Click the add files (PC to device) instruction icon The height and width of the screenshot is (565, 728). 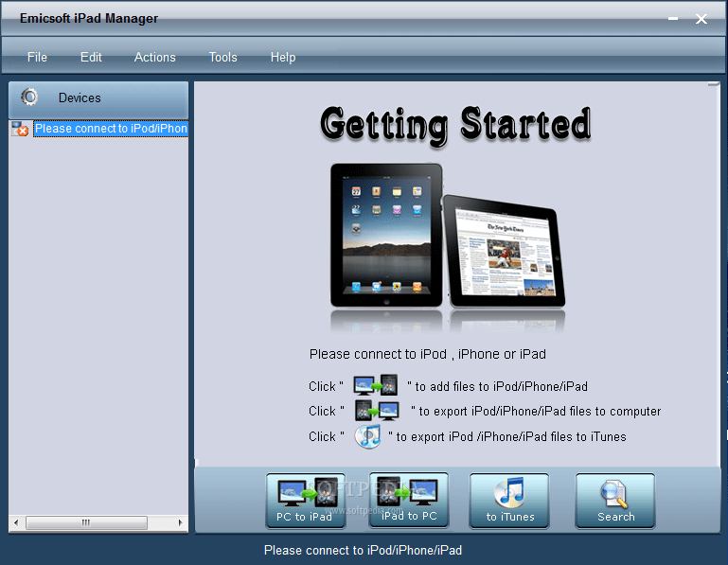pyautogui.click(x=375, y=385)
